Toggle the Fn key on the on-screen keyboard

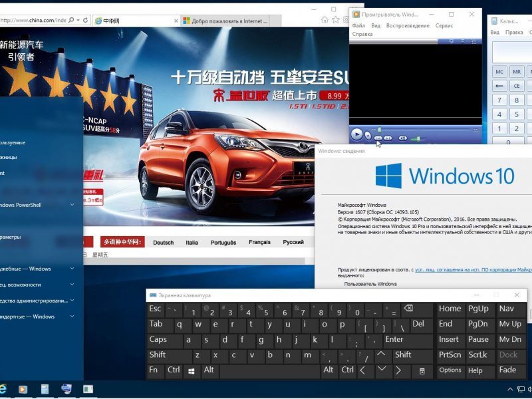[x=155, y=371]
